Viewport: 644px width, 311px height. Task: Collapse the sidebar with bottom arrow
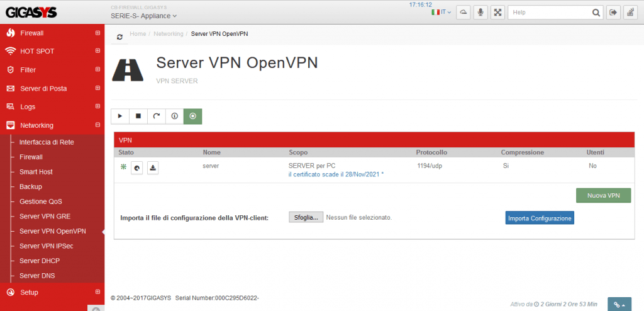tap(96, 308)
